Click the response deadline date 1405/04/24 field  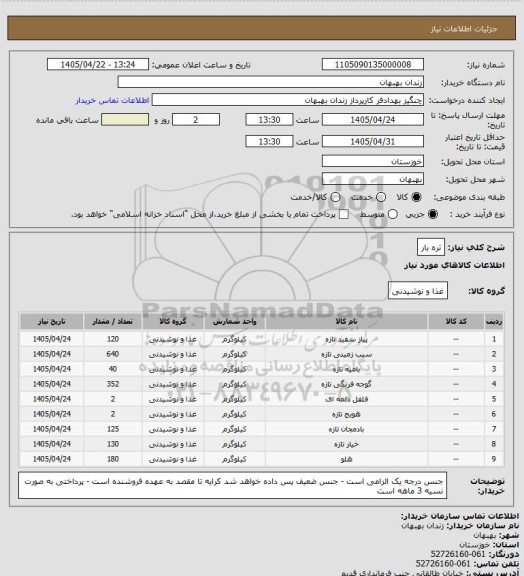373,120
